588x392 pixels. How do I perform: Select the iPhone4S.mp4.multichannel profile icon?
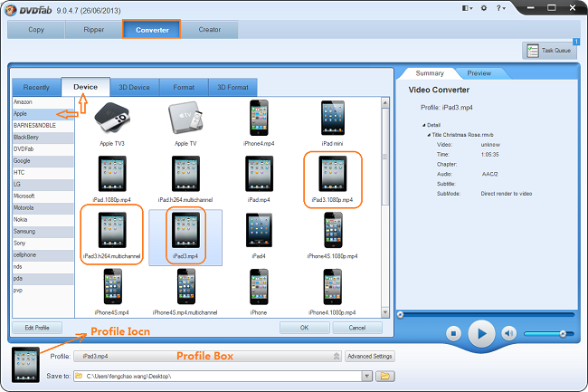point(186,287)
